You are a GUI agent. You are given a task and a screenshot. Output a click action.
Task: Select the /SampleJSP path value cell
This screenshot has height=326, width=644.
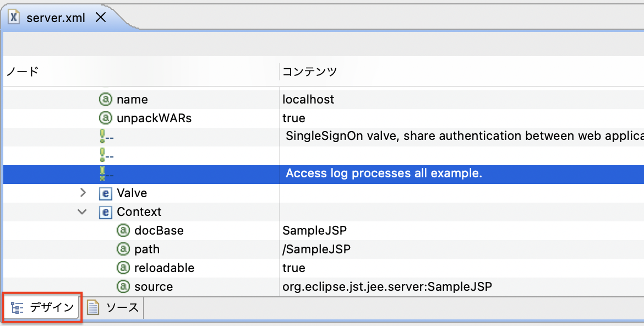(x=462, y=249)
